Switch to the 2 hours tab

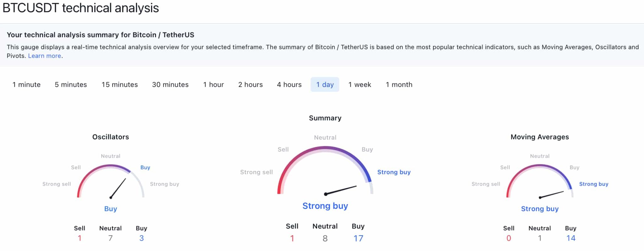coord(250,85)
